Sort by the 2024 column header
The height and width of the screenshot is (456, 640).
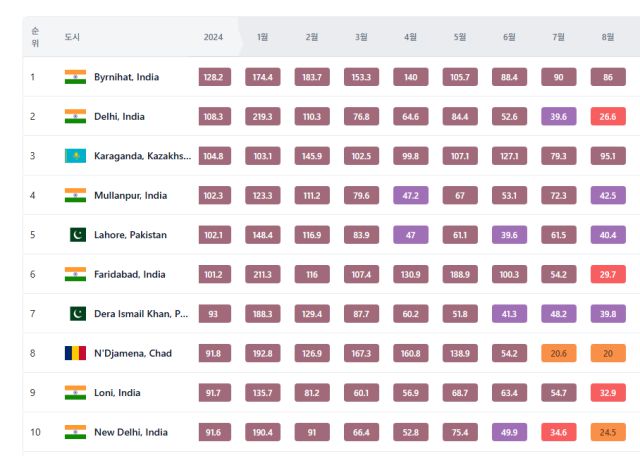(x=213, y=37)
